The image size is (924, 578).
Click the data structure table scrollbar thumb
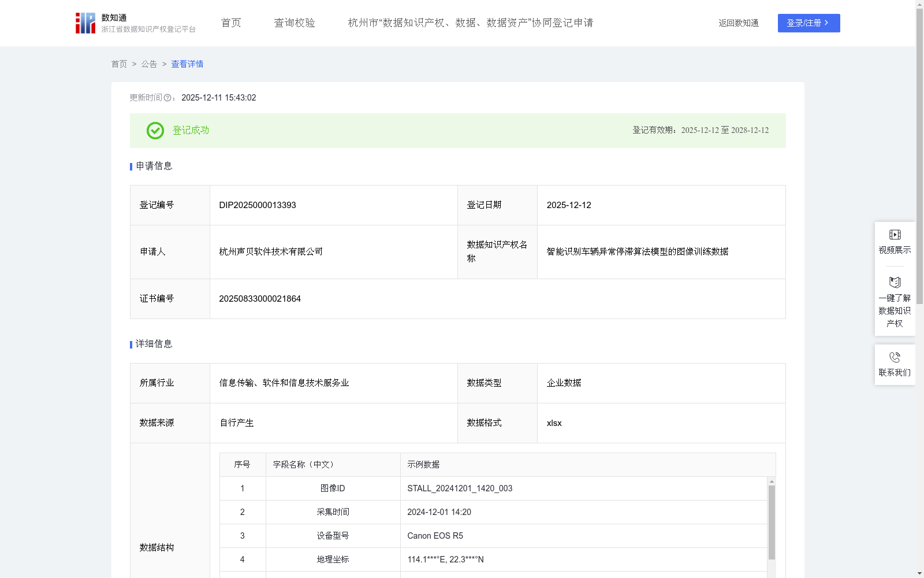point(772,523)
